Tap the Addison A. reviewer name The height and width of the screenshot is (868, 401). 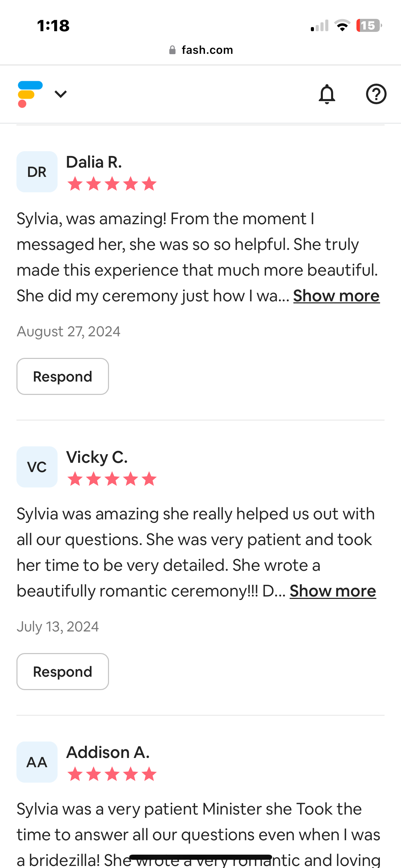pos(108,752)
